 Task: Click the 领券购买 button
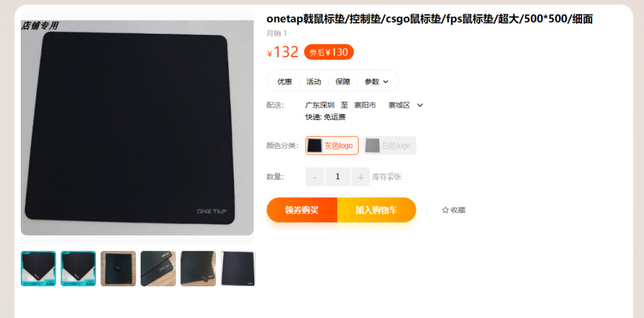click(302, 210)
